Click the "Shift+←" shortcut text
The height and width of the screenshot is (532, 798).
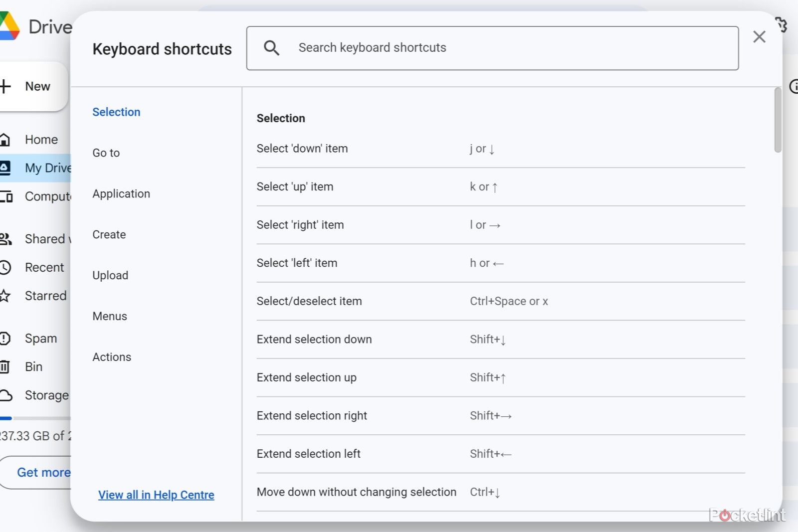pyautogui.click(x=491, y=454)
